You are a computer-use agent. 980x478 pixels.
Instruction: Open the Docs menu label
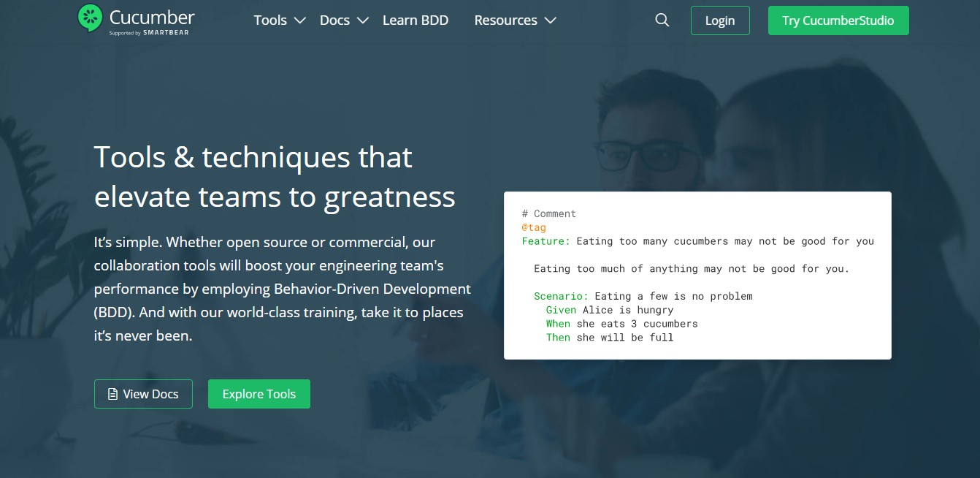coord(334,20)
